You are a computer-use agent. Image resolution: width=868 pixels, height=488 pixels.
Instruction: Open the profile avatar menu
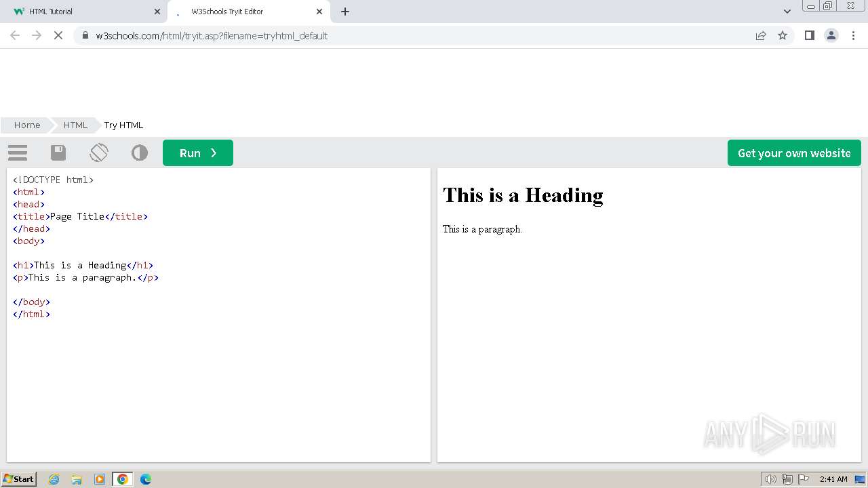(831, 35)
